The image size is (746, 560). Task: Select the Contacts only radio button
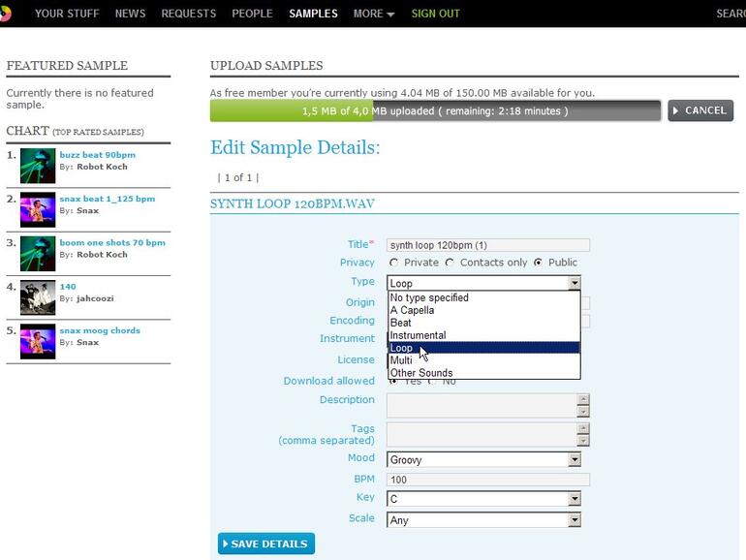click(450, 263)
